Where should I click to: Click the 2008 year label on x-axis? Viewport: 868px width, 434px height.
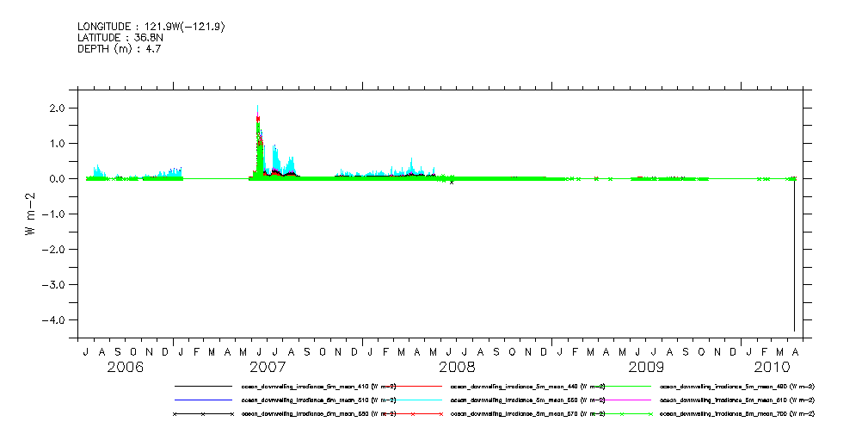tap(457, 368)
